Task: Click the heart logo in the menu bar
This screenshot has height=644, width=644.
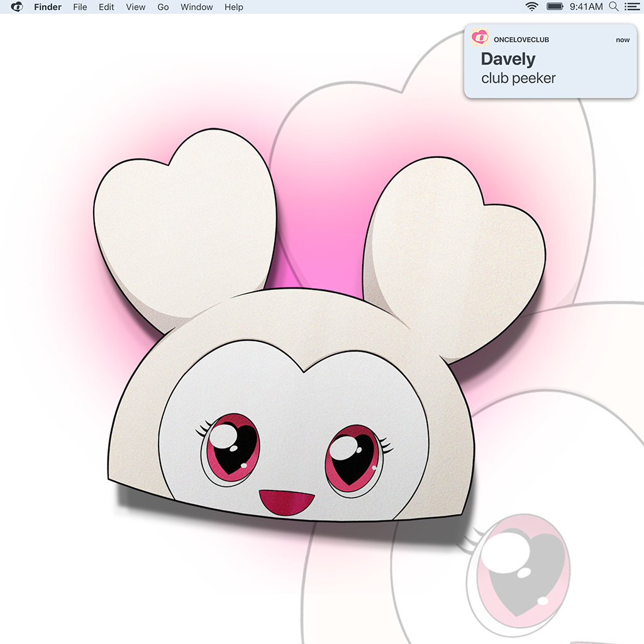Action: click(17, 7)
